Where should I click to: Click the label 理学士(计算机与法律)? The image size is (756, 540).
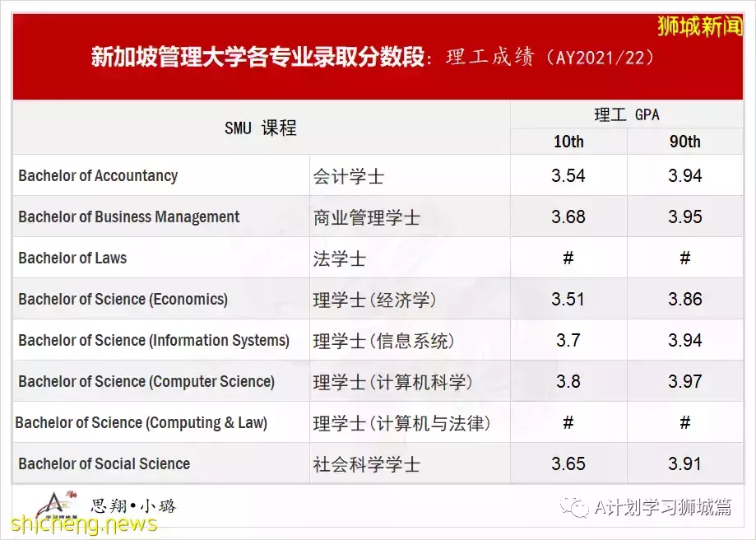(401, 423)
